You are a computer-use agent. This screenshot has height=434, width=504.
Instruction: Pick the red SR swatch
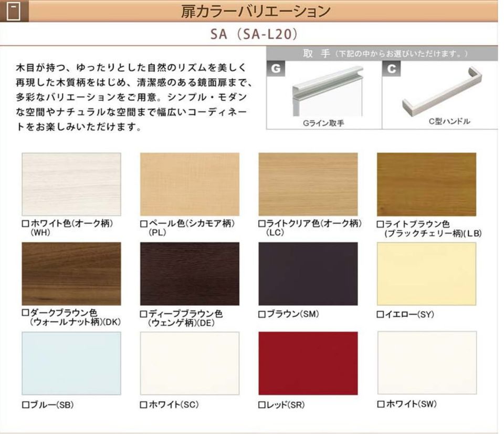[308, 364]
